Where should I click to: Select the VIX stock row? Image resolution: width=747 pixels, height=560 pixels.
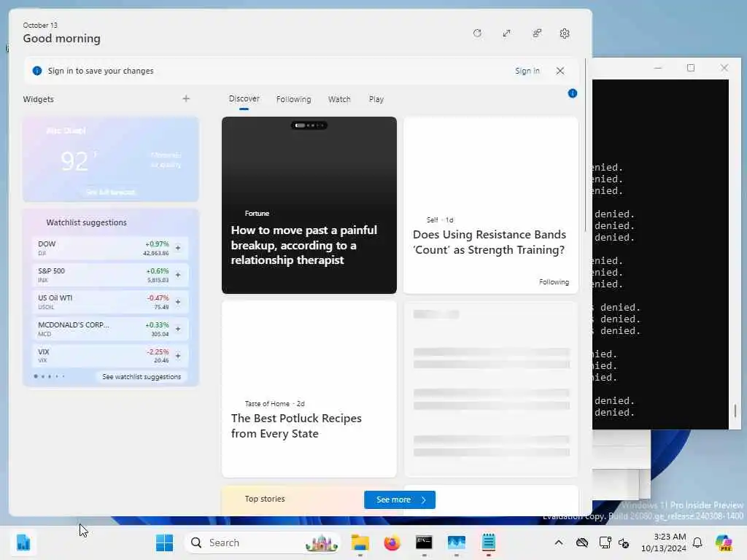click(111, 356)
